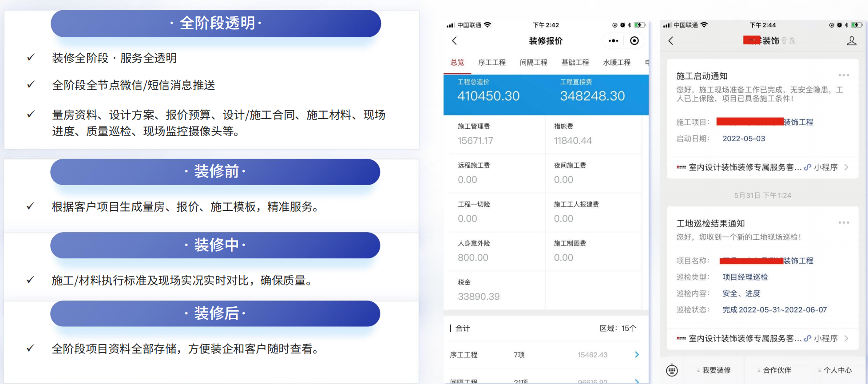The width and height of the screenshot is (868, 384).
Task: Open the 我要装修 bottom menu
Action: click(x=716, y=370)
